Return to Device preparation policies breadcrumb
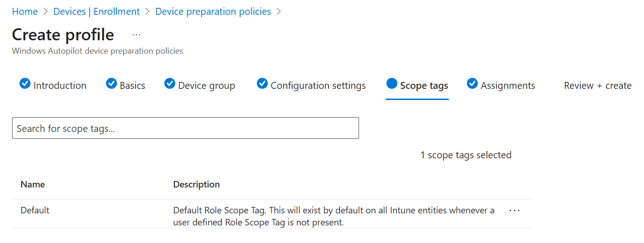The height and width of the screenshot is (243, 644). point(213,12)
